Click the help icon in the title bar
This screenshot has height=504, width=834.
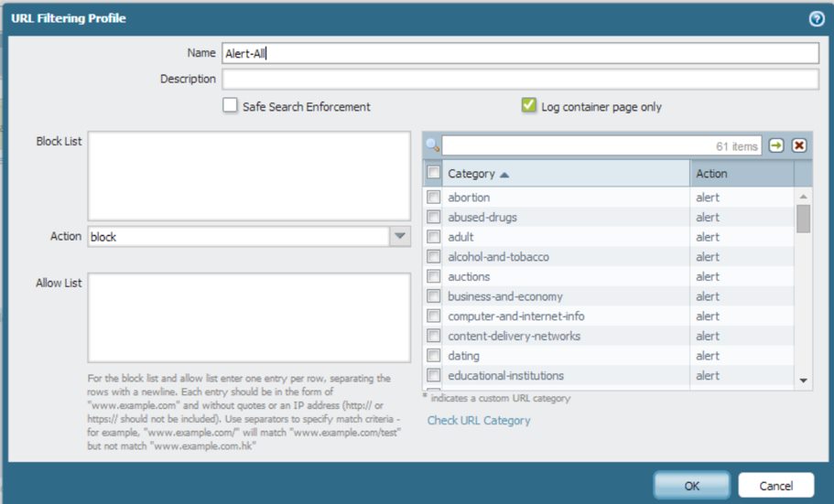(817, 18)
